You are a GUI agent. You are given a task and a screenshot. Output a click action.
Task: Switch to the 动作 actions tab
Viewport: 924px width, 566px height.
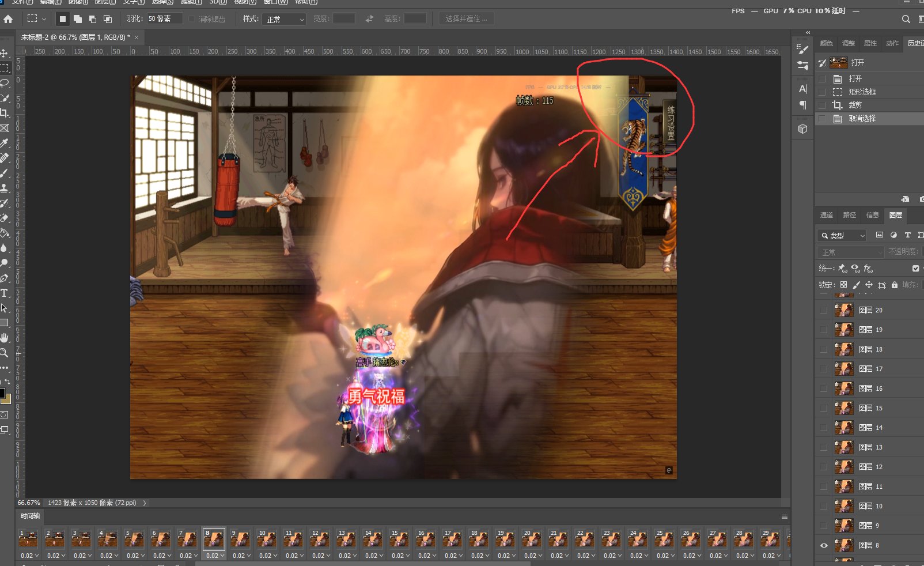coord(892,43)
